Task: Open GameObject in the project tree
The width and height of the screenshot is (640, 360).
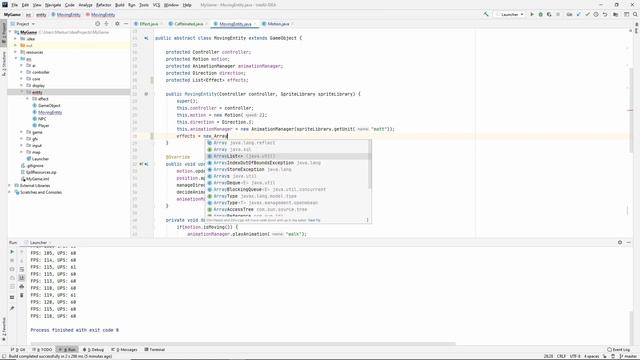Action: tap(46, 105)
